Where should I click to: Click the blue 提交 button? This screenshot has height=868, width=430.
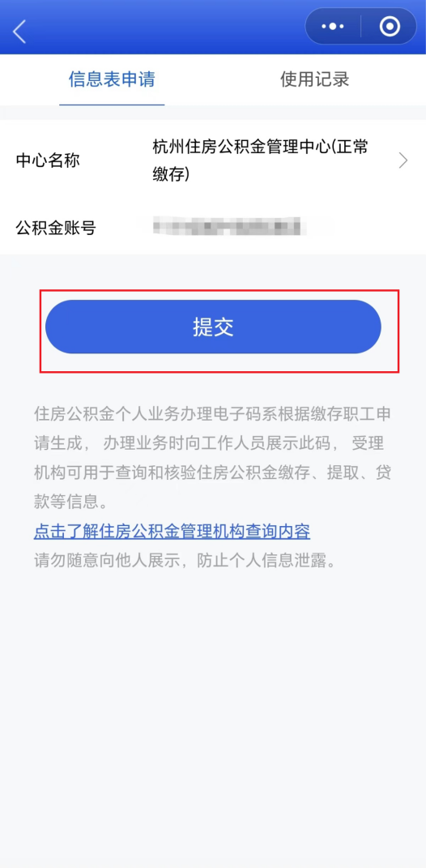213,327
